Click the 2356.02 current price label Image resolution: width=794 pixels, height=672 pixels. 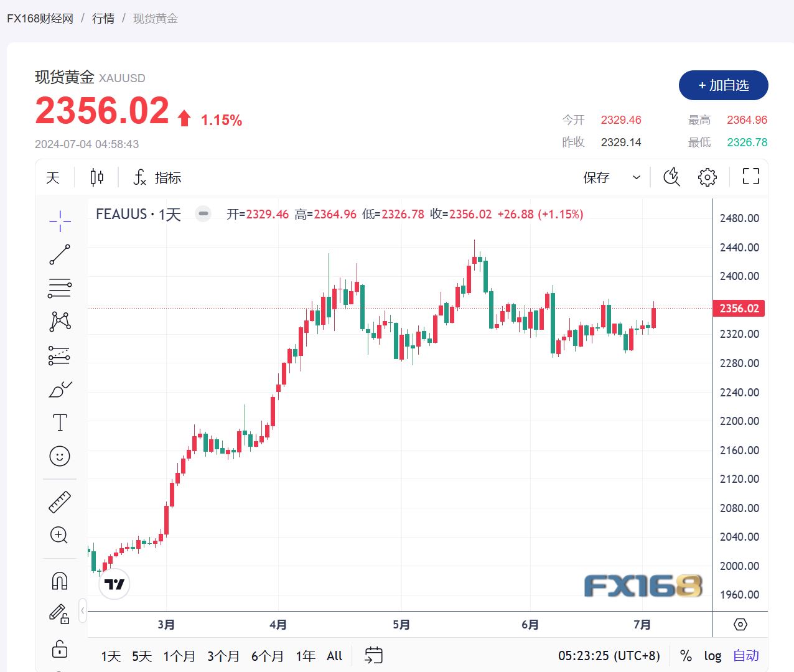739,309
